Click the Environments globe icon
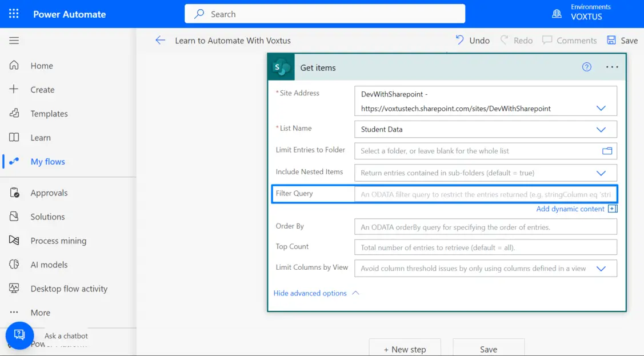 click(x=557, y=14)
